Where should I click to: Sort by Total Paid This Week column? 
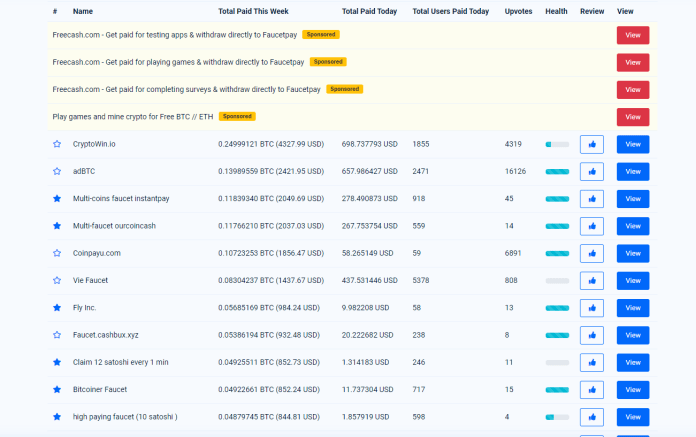[255, 12]
